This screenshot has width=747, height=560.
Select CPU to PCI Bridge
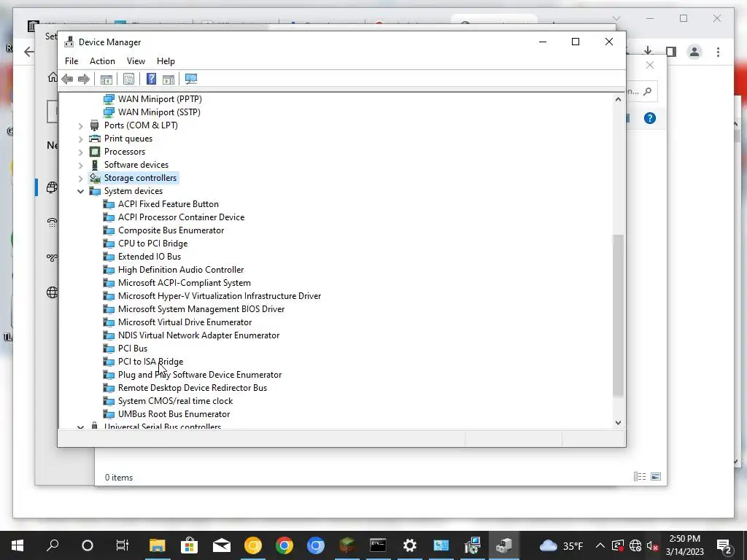pos(153,244)
